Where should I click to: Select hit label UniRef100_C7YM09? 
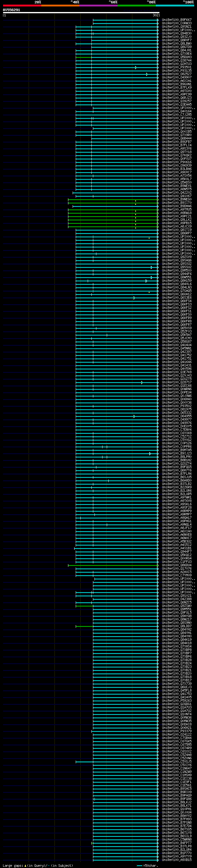[177, 575]
